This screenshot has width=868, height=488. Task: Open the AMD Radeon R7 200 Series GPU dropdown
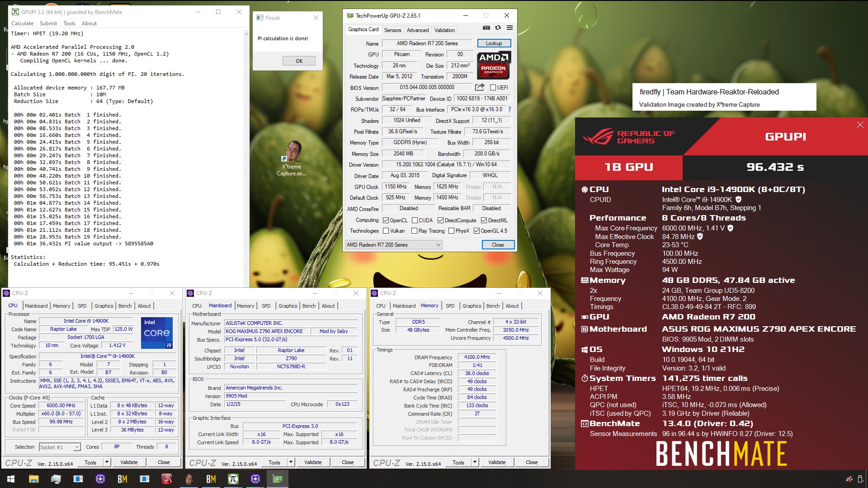pyautogui.click(x=393, y=245)
